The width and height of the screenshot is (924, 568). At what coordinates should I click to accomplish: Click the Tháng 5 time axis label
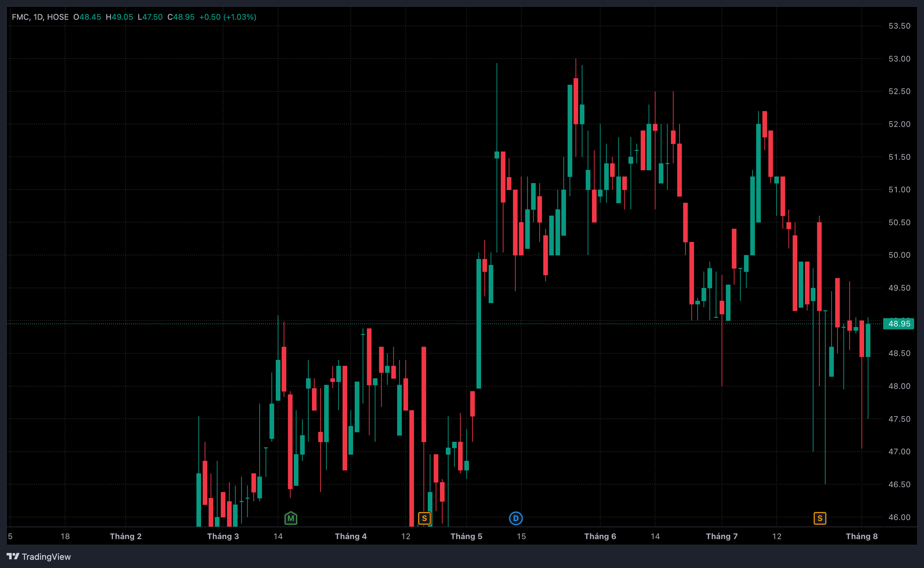click(466, 536)
